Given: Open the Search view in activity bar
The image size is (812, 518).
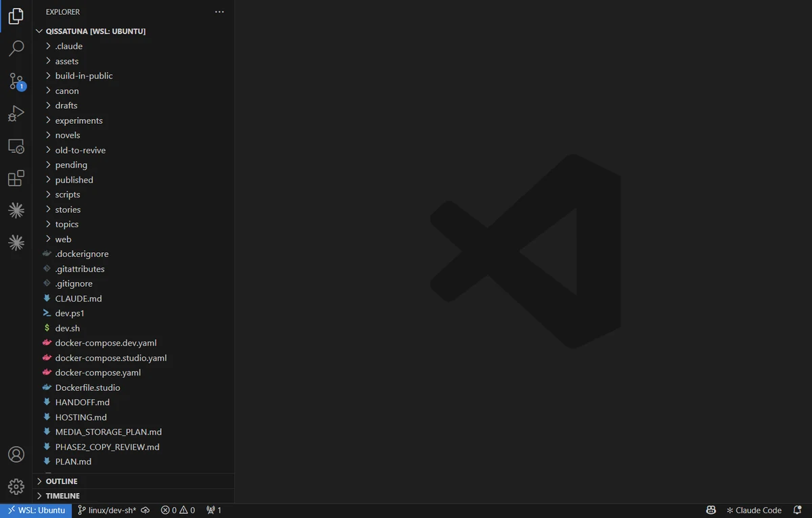Looking at the screenshot, I should 16,49.
